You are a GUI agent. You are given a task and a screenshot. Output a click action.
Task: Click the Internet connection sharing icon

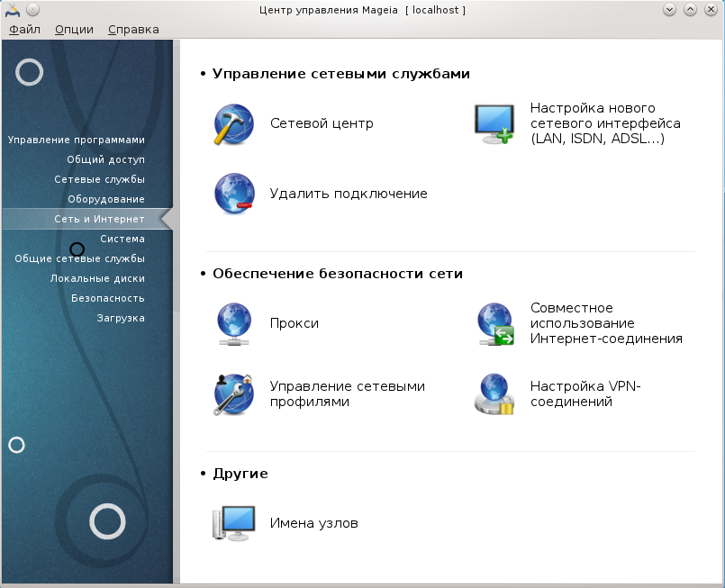point(494,323)
